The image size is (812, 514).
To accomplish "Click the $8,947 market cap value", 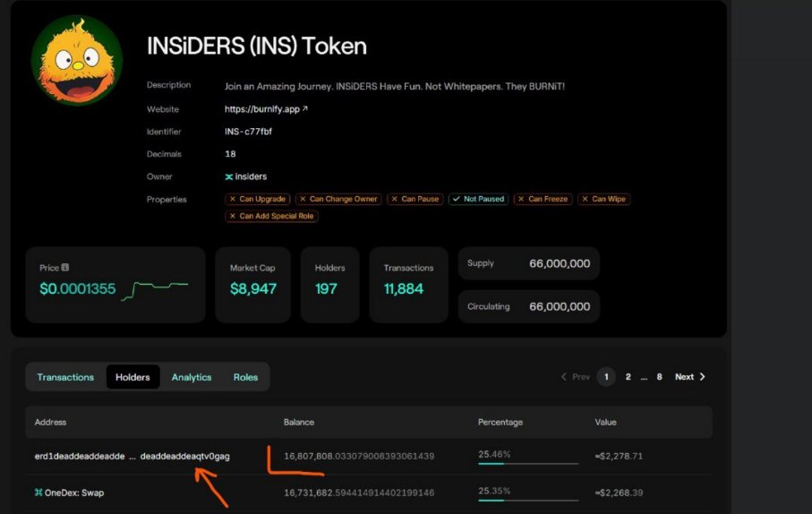I will 253,288.
